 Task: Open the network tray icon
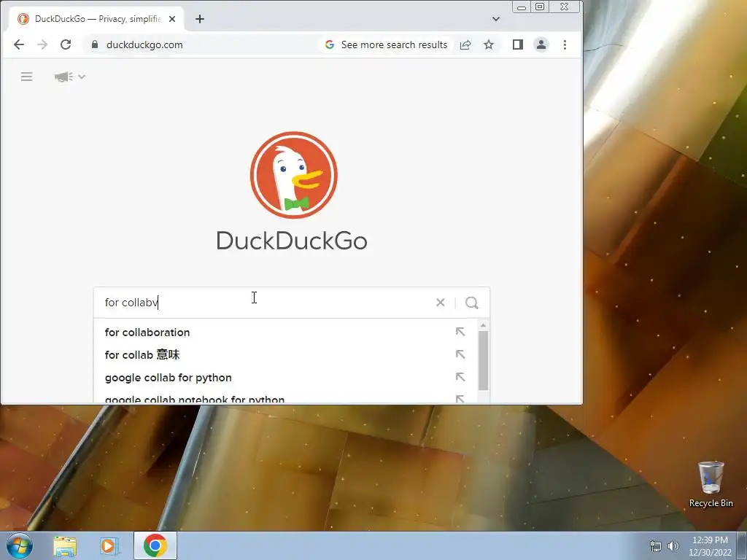click(656, 546)
